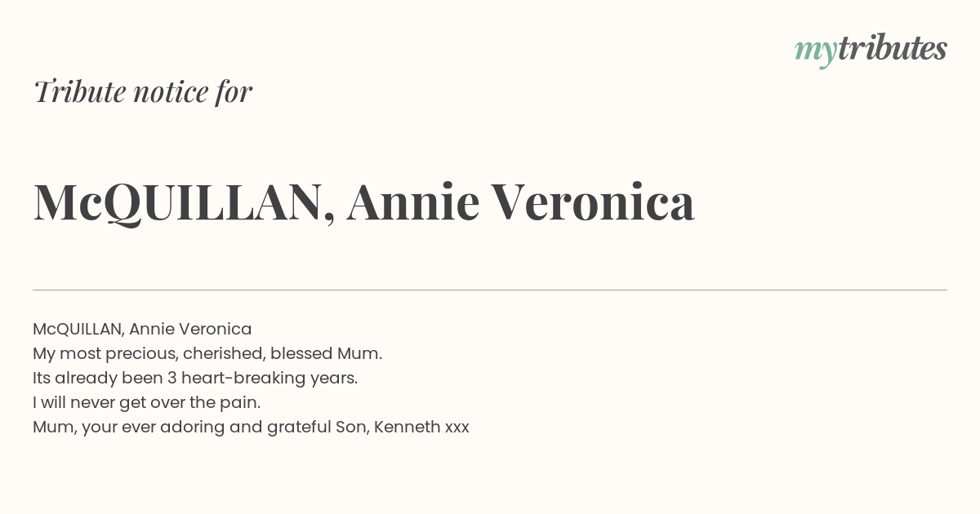Click the mytributes logo
Viewport: 980px width, 514px height.
tap(871, 51)
